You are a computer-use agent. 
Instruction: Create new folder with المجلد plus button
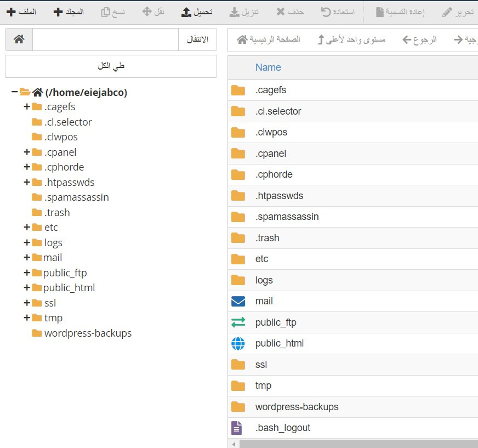click(x=69, y=12)
